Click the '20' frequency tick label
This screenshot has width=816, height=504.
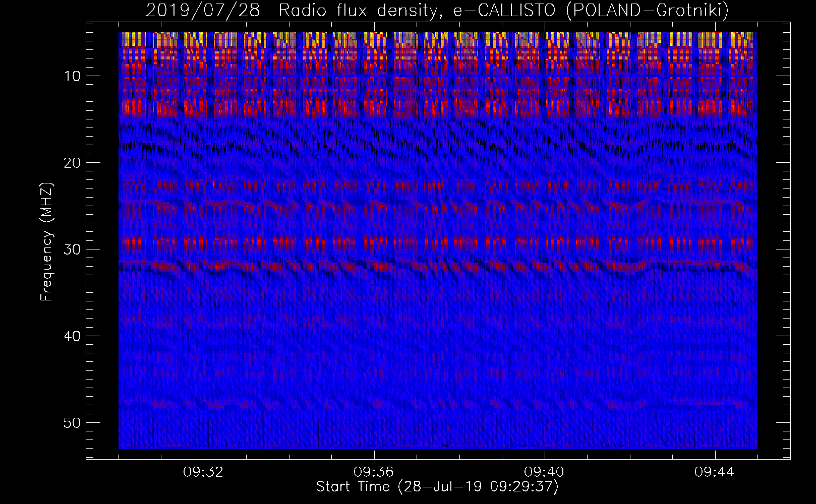72,162
